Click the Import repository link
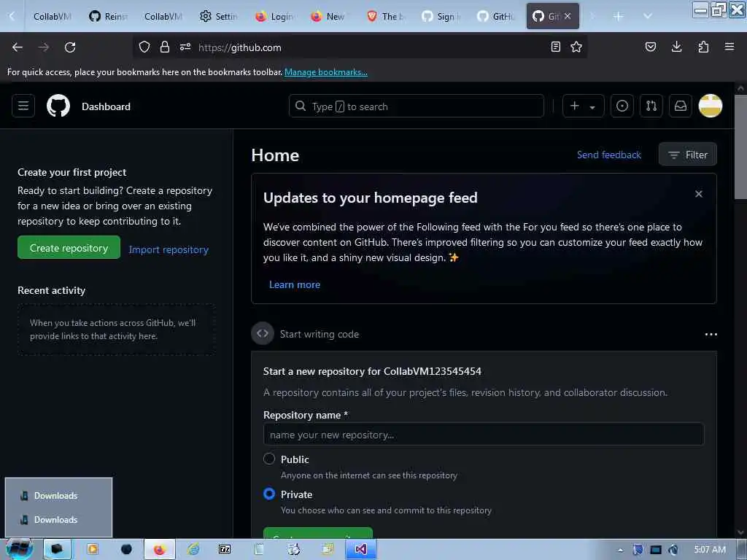This screenshot has width=747, height=560. pyautogui.click(x=169, y=249)
